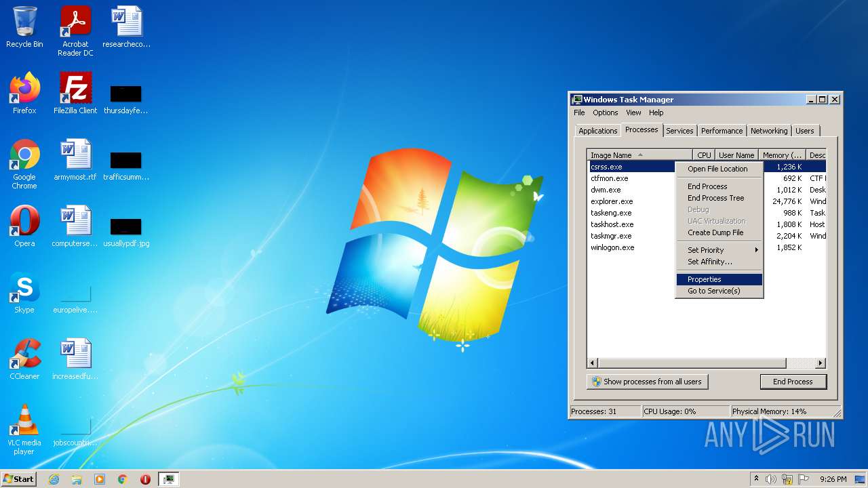Viewport: 868px width, 488px height.
Task: Open Google Chrome desktop shortcut
Action: coord(24,164)
